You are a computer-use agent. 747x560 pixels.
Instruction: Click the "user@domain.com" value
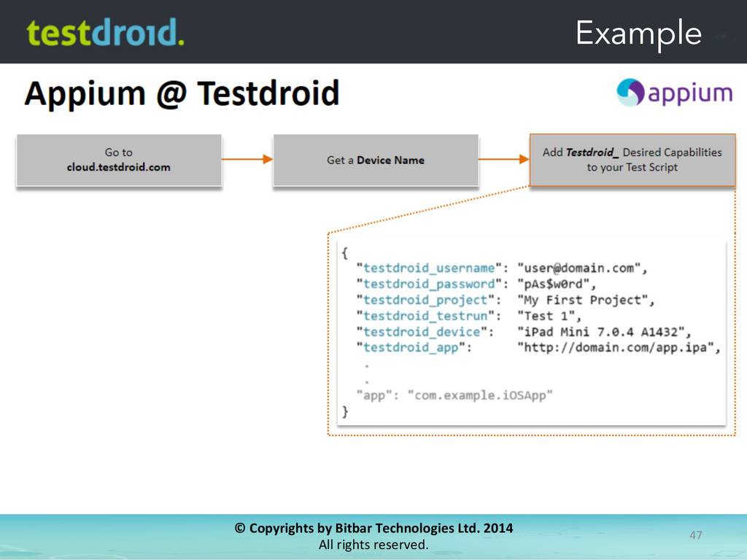578,268
